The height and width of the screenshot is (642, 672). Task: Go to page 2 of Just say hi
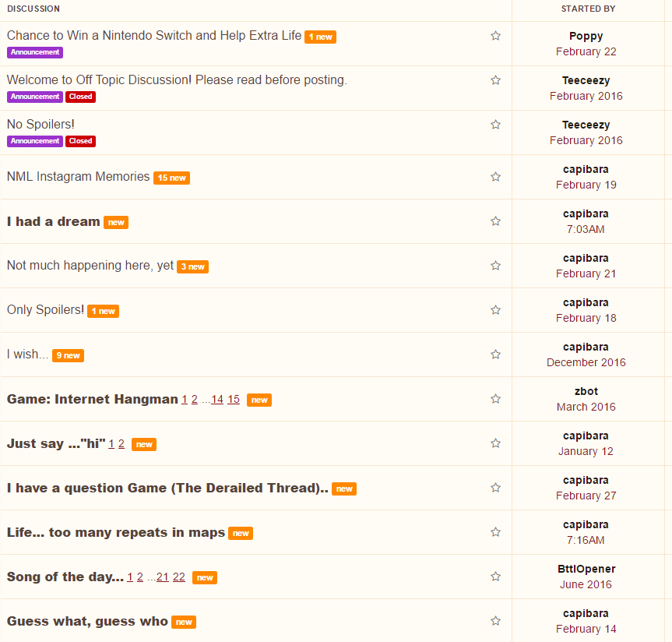tap(121, 444)
